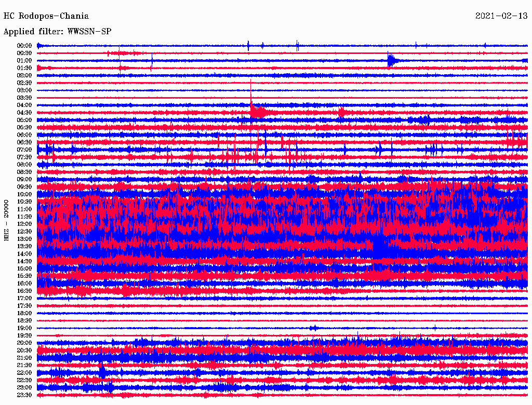Click the vertical HHZ - 2000 axis label
Image resolution: width=532 pixels, height=405 pixels.
click(x=7, y=220)
